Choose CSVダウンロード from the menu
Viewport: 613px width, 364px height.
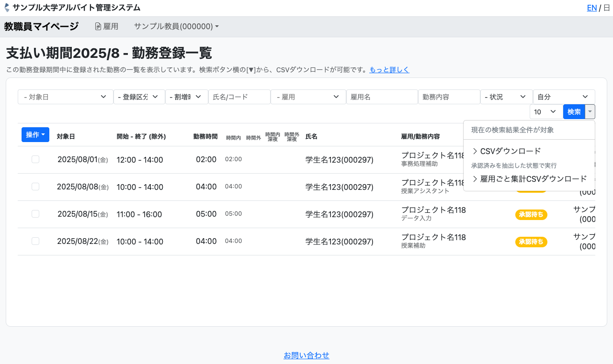529,151
